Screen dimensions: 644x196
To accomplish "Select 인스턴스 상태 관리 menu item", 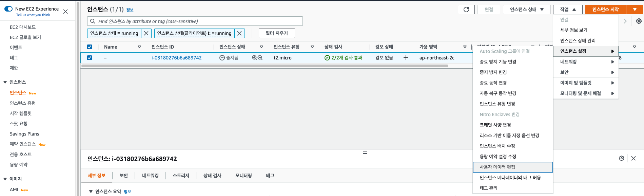I will click(x=586, y=41).
